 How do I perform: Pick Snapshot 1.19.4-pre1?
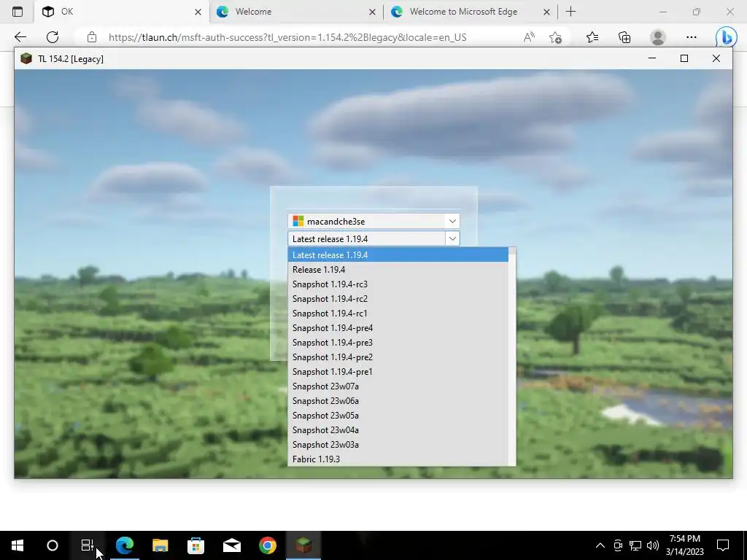pos(398,372)
